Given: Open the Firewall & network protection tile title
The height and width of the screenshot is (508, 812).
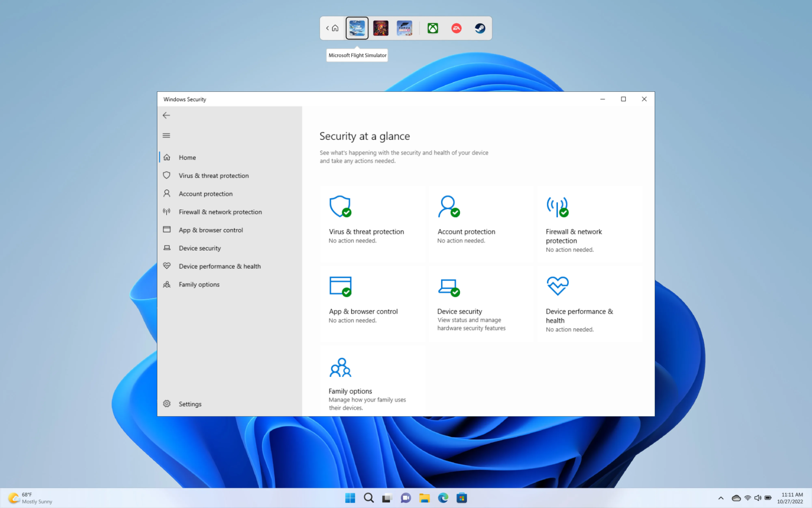Looking at the screenshot, I should click(x=573, y=236).
